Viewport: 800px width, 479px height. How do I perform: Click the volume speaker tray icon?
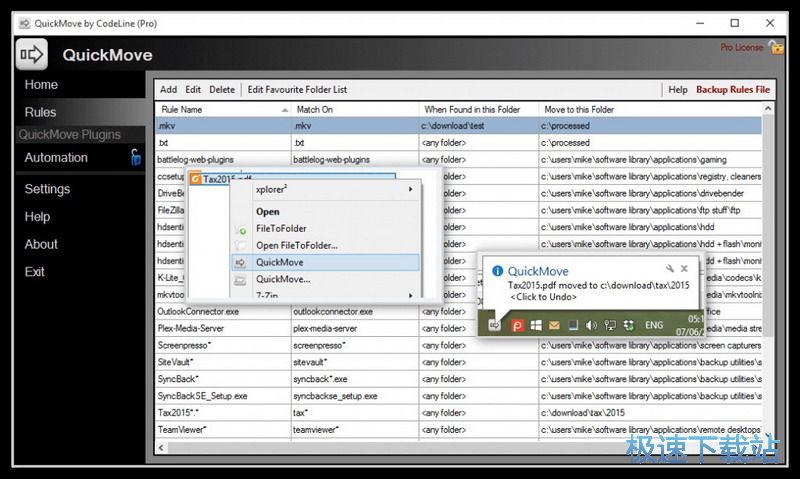(591, 325)
